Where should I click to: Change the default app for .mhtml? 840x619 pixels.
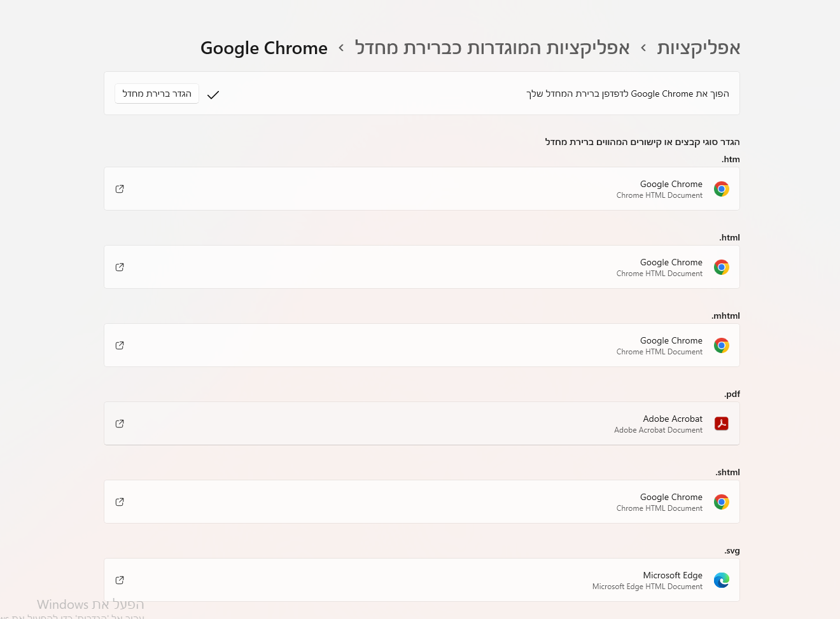pos(422,345)
